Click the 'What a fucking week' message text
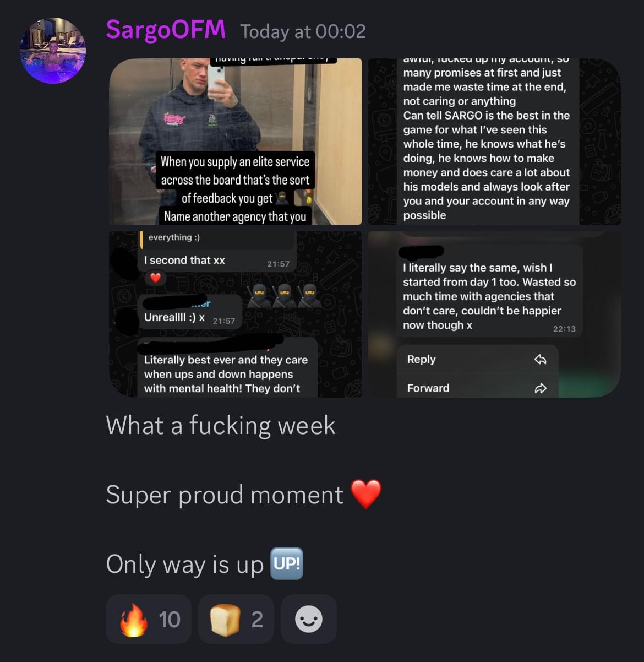The height and width of the screenshot is (662, 644). point(221,425)
